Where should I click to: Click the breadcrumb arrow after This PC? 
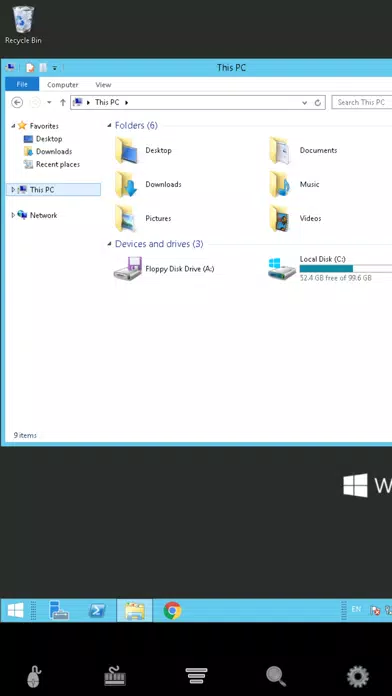[x=127, y=103]
